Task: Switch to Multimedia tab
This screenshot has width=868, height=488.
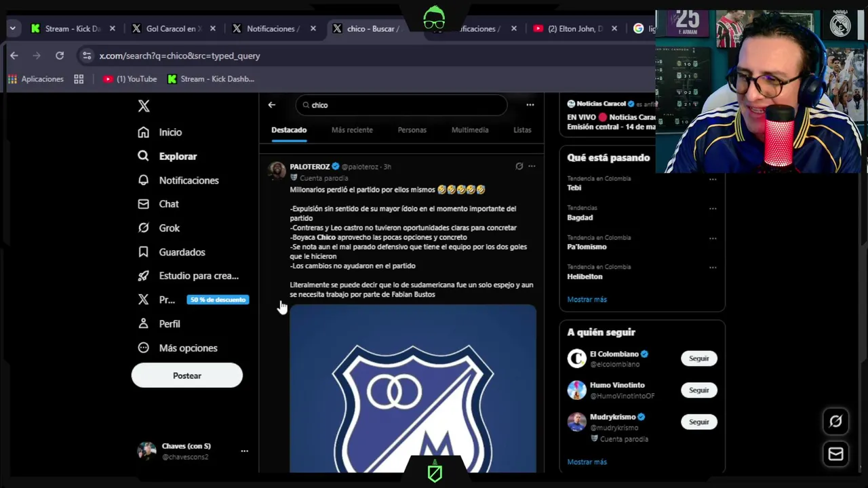Action: [470, 129]
